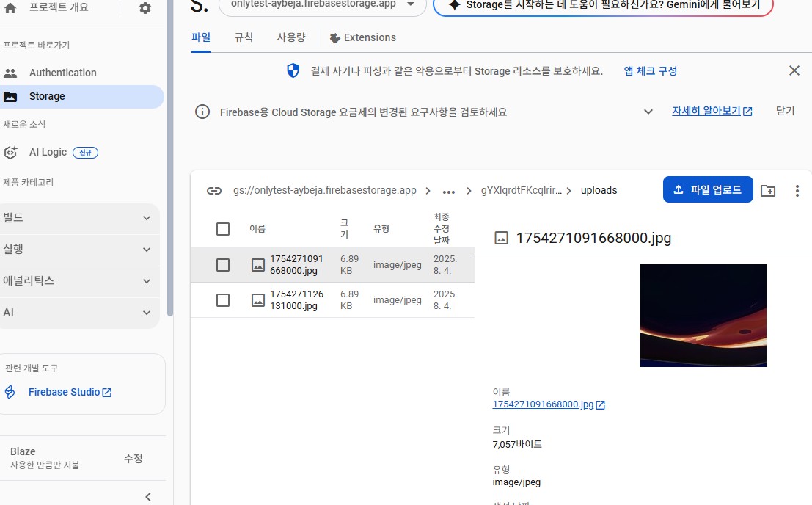Collapse sidebar with left chevron icon
Screen dimensions: 812x505
coord(148,497)
